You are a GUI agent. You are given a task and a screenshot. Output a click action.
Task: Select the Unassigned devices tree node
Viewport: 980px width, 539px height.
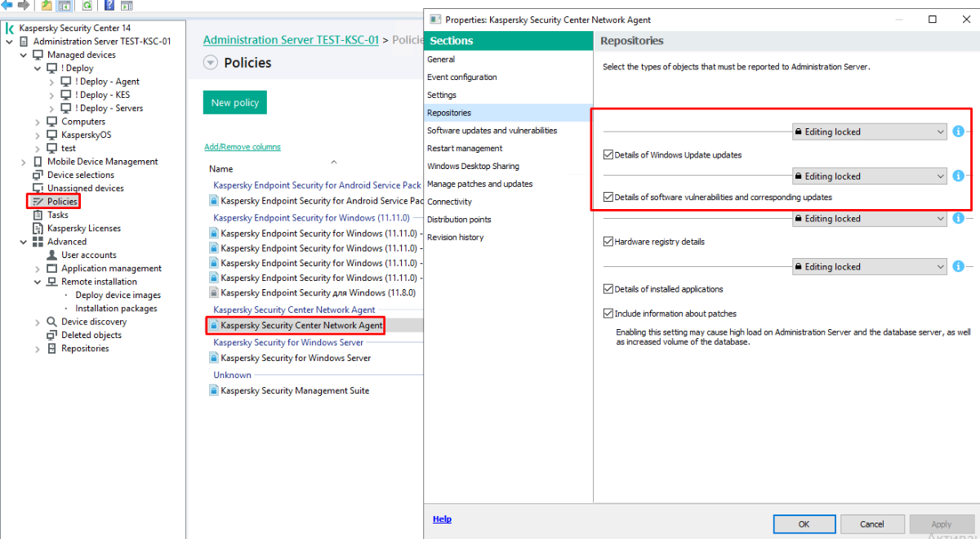point(86,189)
